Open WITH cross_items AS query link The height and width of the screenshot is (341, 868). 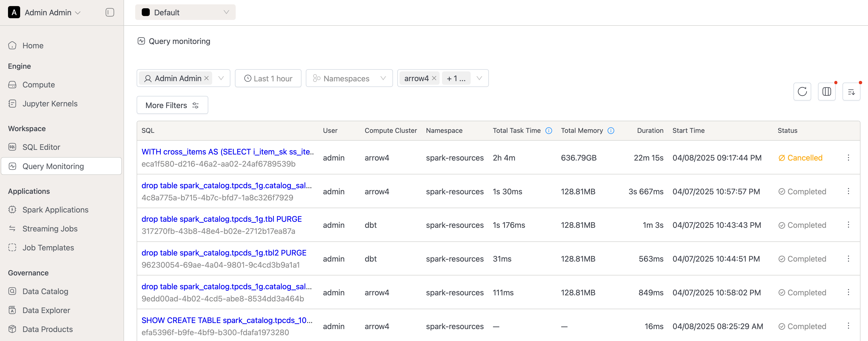(228, 152)
